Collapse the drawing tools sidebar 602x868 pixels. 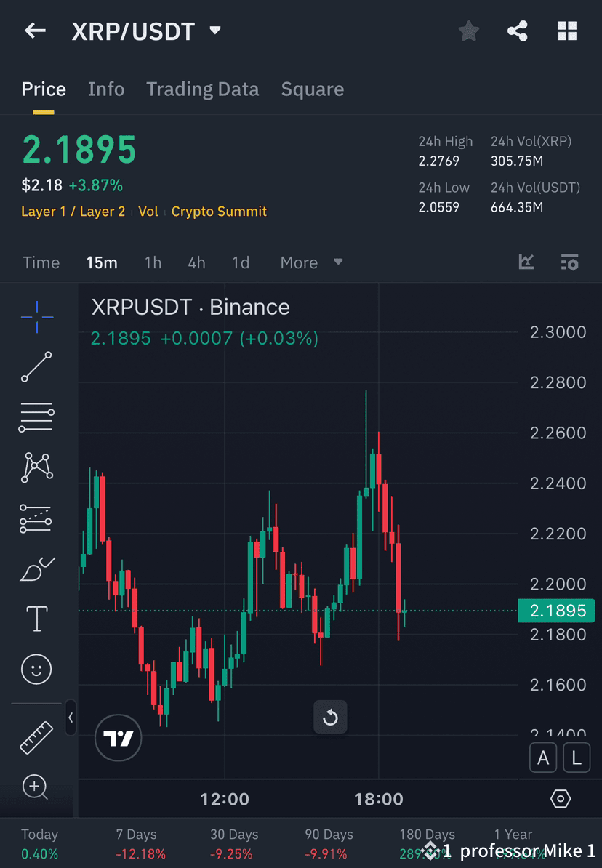click(x=71, y=718)
